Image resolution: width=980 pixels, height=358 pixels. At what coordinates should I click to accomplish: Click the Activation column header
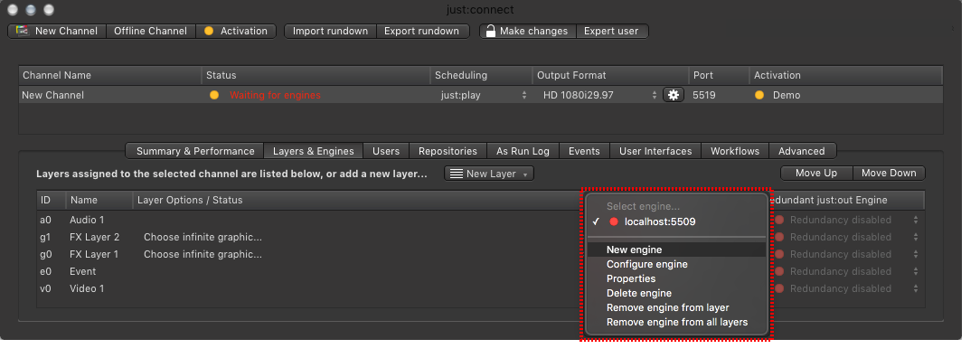pos(845,75)
